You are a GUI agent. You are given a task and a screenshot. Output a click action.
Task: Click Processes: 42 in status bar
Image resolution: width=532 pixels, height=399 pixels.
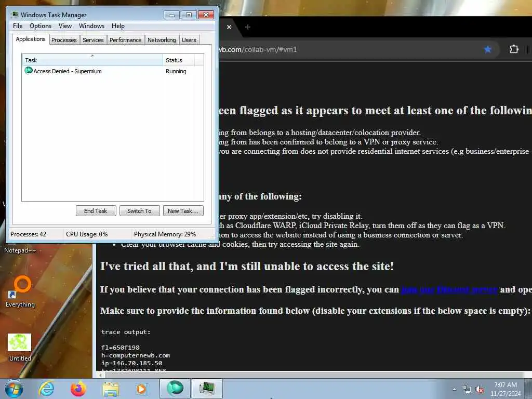[28, 234]
